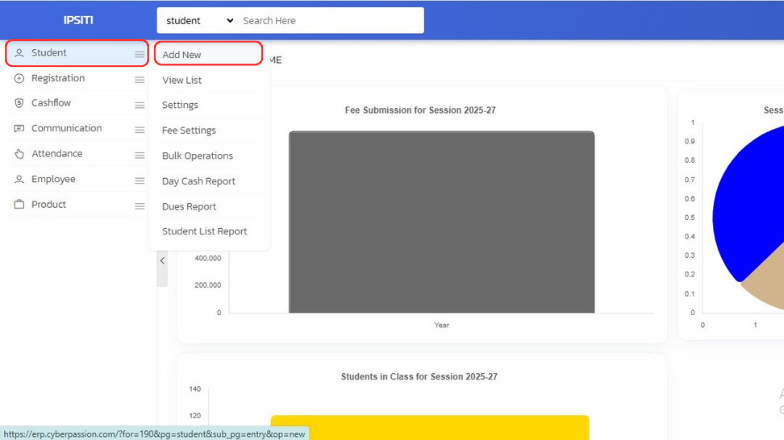
Task: Click the Attendance hand icon
Action: pyautogui.click(x=19, y=154)
